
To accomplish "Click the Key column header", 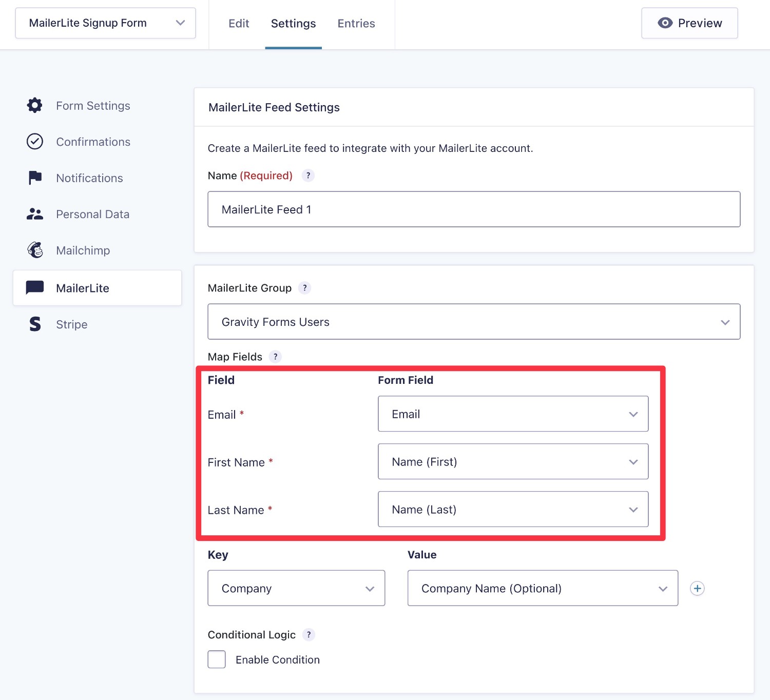I will pos(218,555).
